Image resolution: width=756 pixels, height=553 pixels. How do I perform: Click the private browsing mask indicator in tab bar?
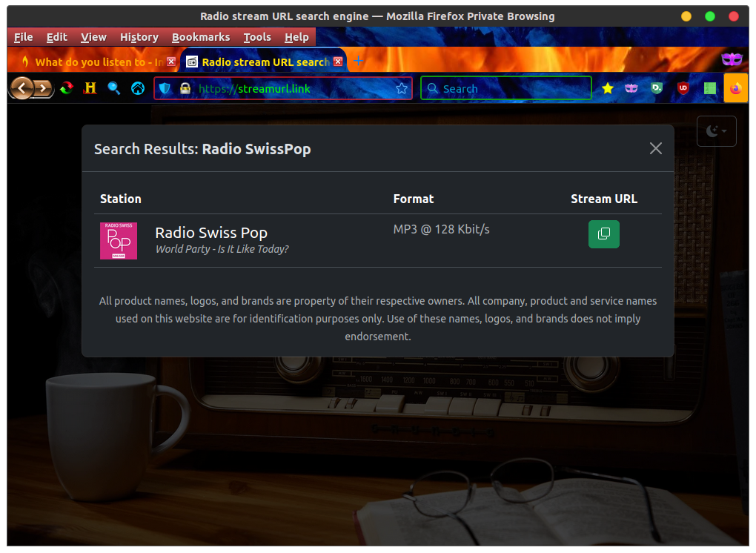click(732, 60)
